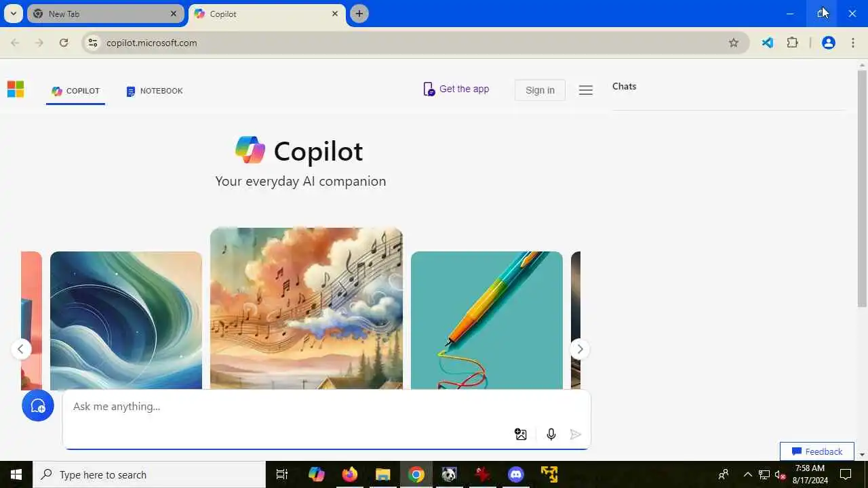Click the browser forward arrow

[39, 43]
